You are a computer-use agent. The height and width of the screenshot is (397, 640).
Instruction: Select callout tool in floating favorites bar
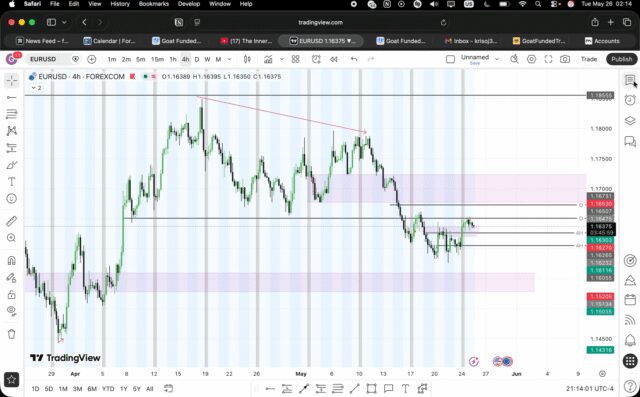(388, 388)
